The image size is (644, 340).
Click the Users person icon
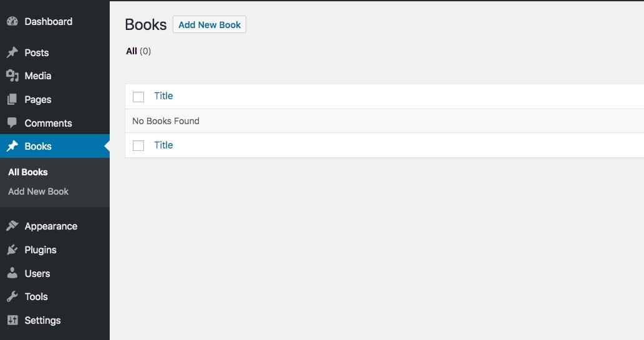click(12, 273)
